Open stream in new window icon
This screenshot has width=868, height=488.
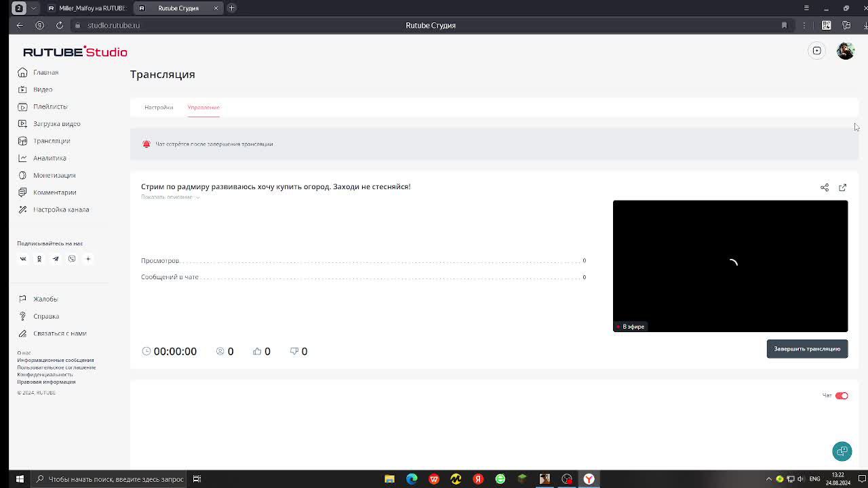[x=842, y=188]
